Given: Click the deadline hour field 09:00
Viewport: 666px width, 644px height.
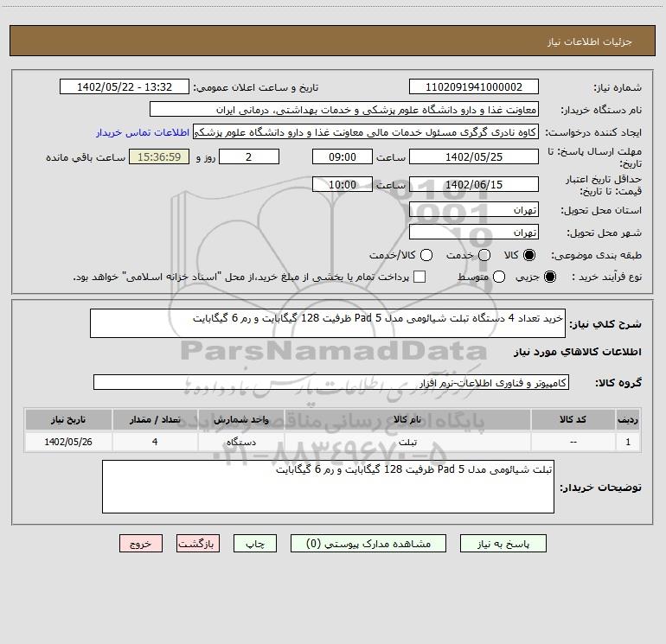Looking at the screenshot, I should (343, 156).
